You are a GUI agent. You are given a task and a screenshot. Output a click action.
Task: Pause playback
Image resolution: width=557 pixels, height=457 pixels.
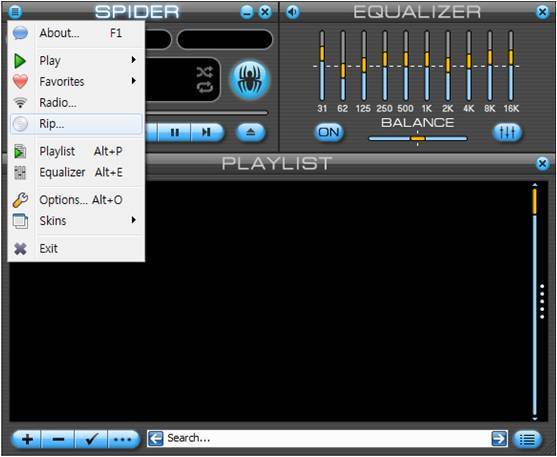(174, 133)
